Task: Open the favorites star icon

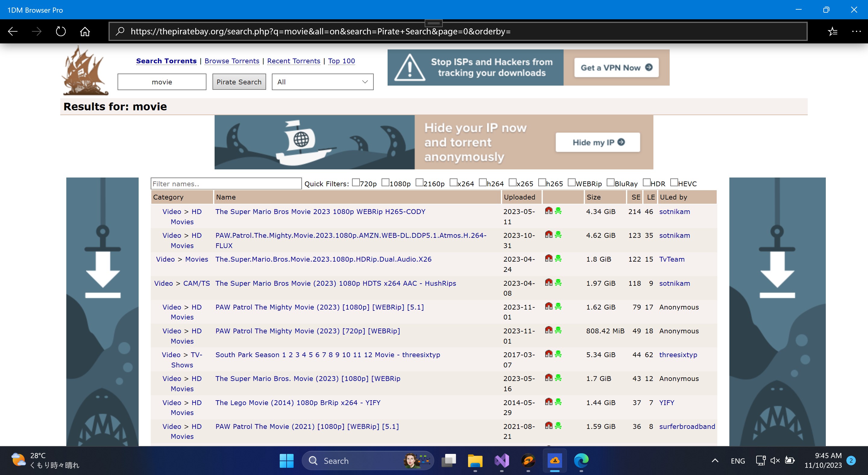Action: click(x=832, y=31)
